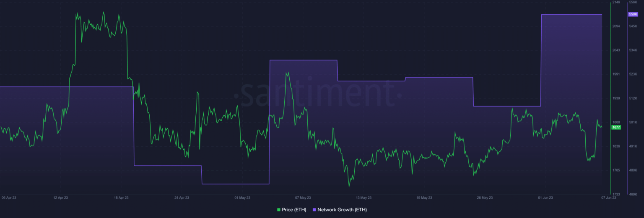644x218 pixels.
Task: Click the 2146 price axis label
Action: pyautogui.click(x=616, y=3)
